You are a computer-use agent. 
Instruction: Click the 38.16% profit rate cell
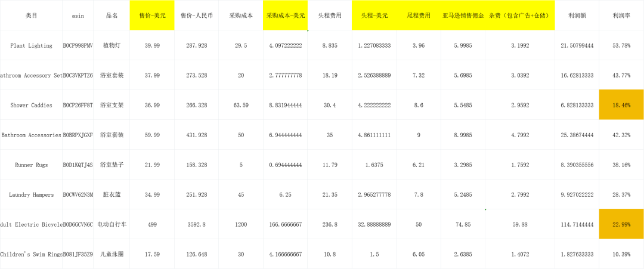coord(621,165)
